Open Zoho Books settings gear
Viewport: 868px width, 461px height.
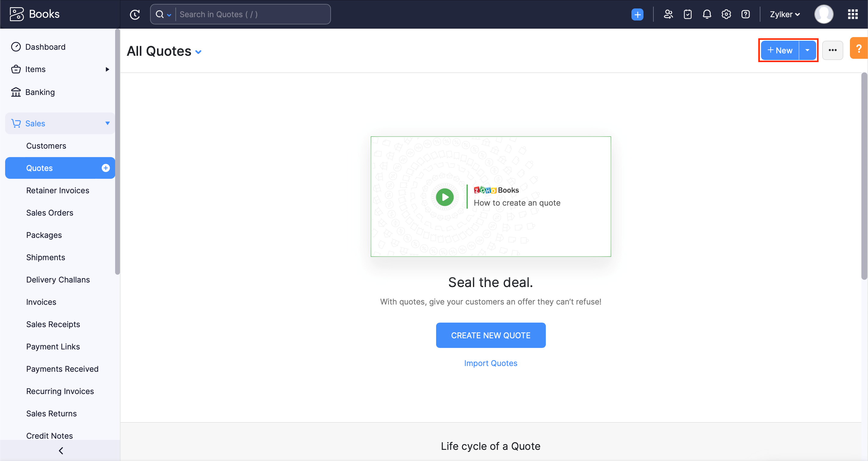[x=726, y=14]
